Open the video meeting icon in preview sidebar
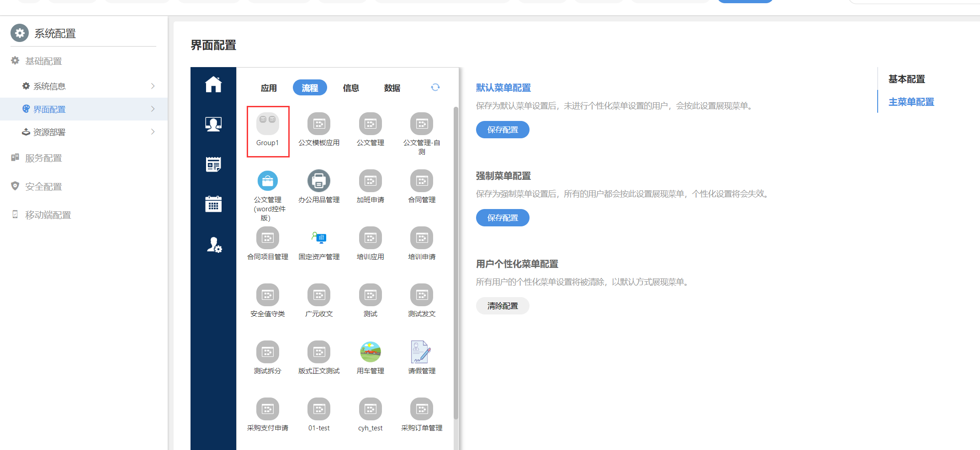 coord(213,124)
